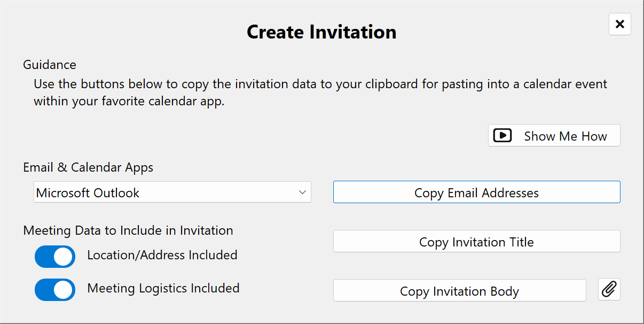Click the dropdown chevron next to Microsoft Outlook
644x324 pixels.
coord(302,192)
